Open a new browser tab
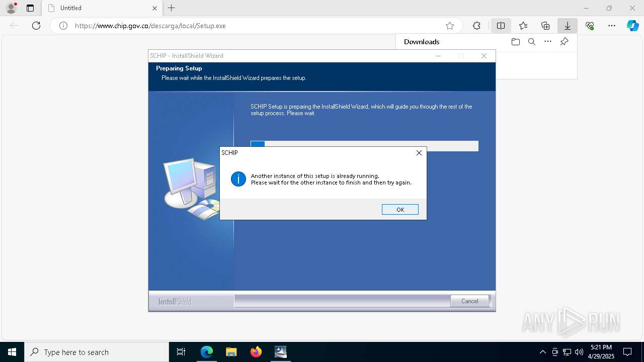 point(172,8)
